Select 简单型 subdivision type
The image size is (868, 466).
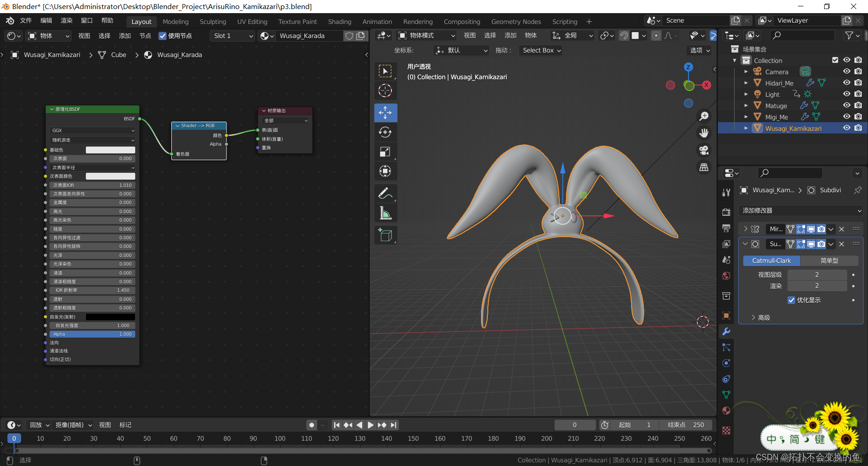[829, 261]
